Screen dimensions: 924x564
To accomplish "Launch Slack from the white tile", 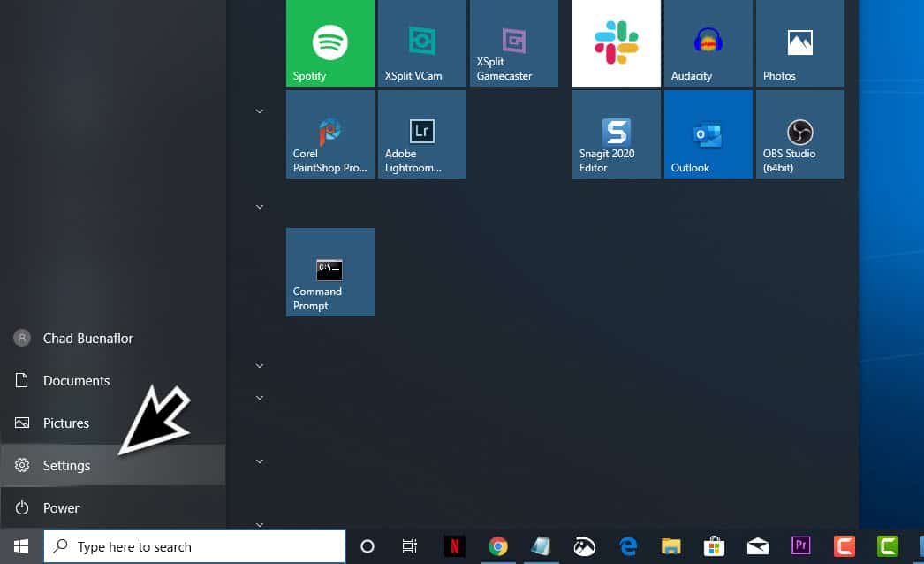I will pyautogui.click(x=617, y=43).
